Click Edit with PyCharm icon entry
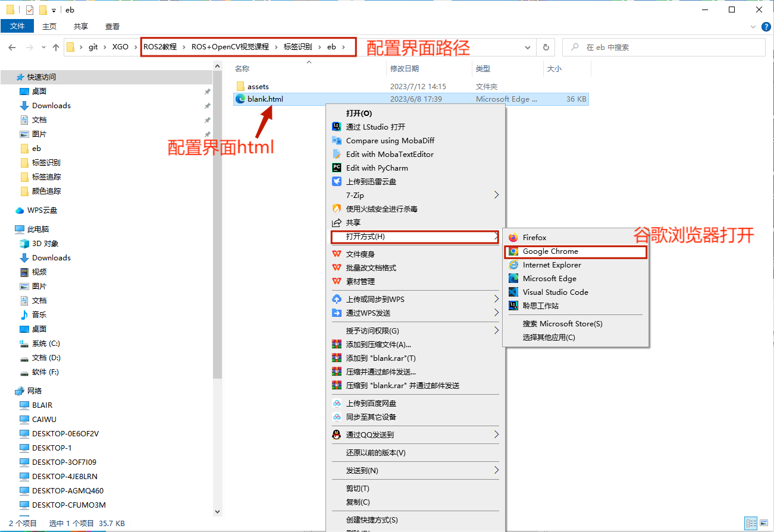This screenshot has height=532, width=774. pos(415,168)
